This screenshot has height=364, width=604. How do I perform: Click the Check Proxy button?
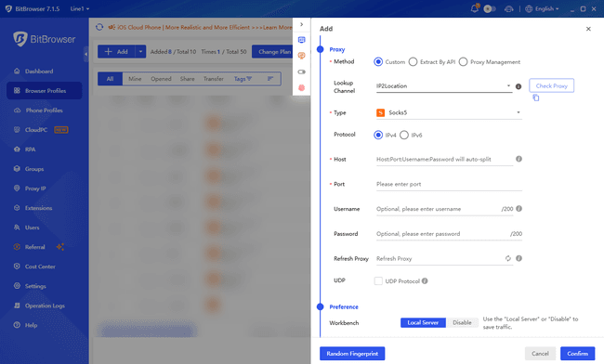(552, 85)
